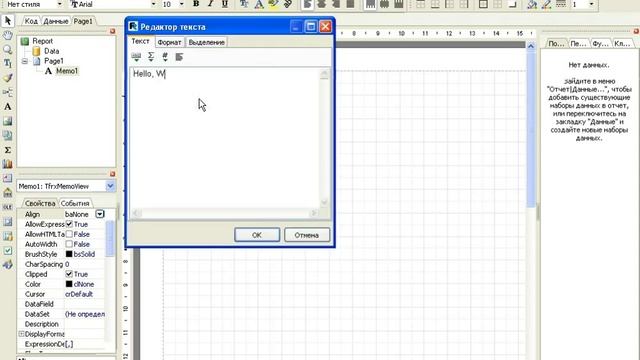Open the Arial font name dropdown
The height and width of the screenshot is (360, 640).
[153, 4]
